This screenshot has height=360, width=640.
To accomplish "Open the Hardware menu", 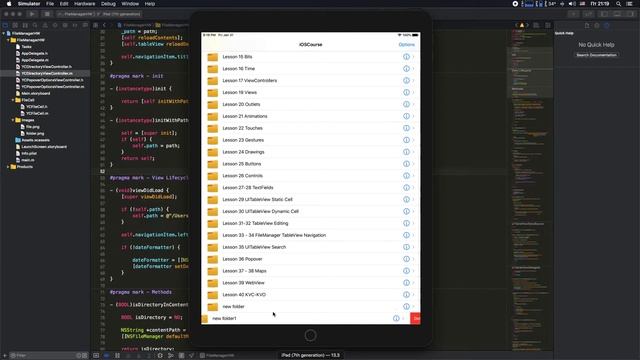I will click(84, 4).
